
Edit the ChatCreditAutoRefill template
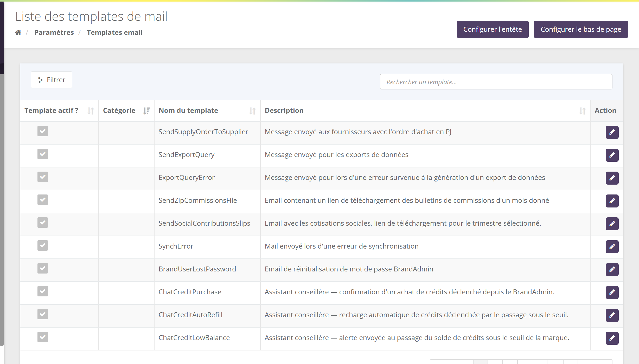point(612,315)
